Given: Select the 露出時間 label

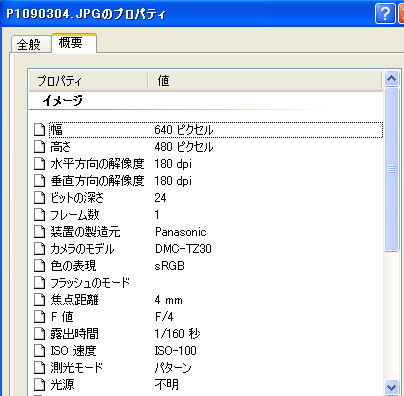Looking at the screenshot, I should click(74, 334).
